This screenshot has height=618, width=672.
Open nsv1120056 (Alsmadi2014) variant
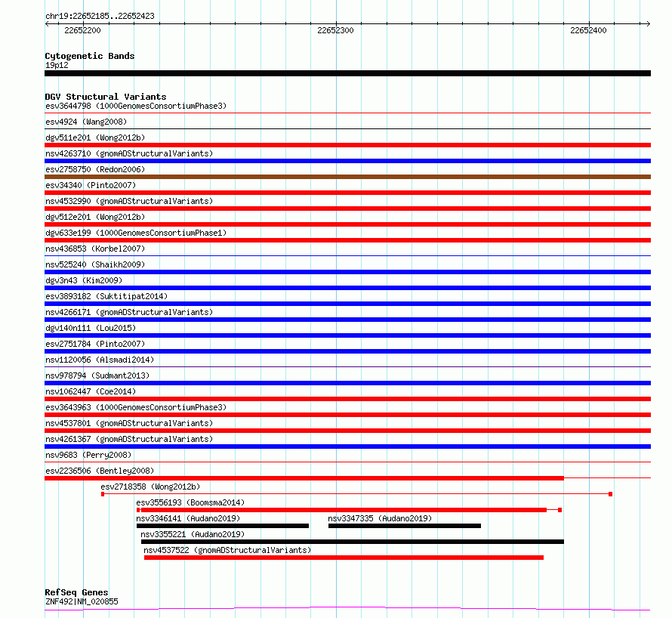coord(100,360)
